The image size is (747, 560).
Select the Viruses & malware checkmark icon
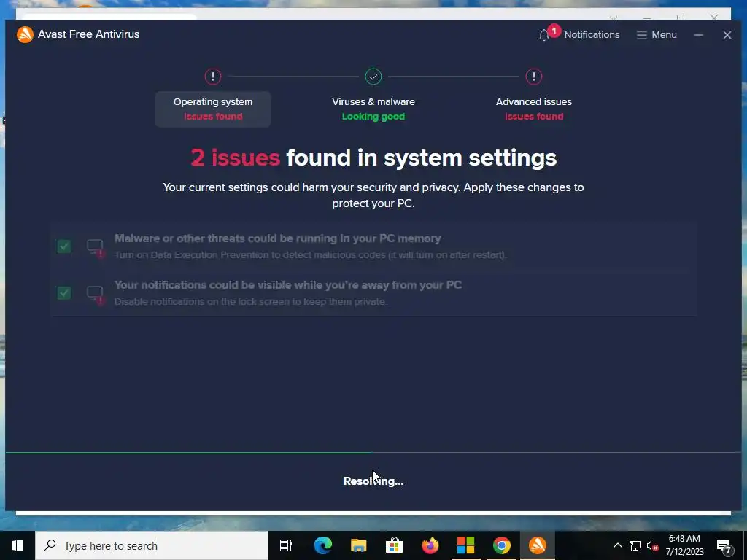373,77
